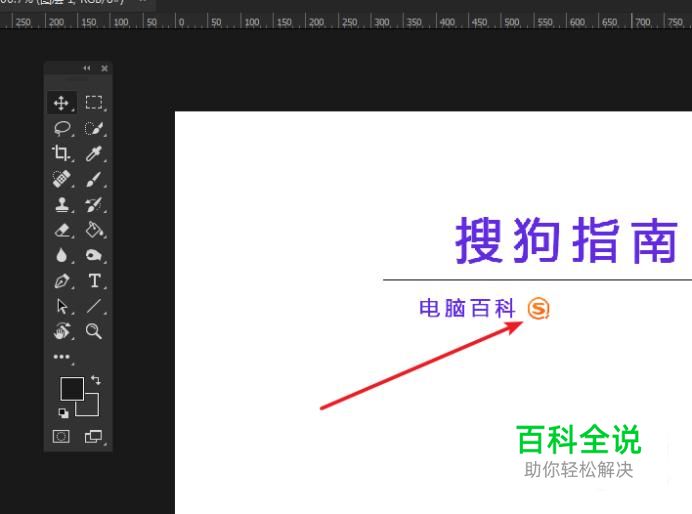This screenshot has width=692, height=514.
Task: Click the horizontal ruler at top
Action: tap(346, 20)
